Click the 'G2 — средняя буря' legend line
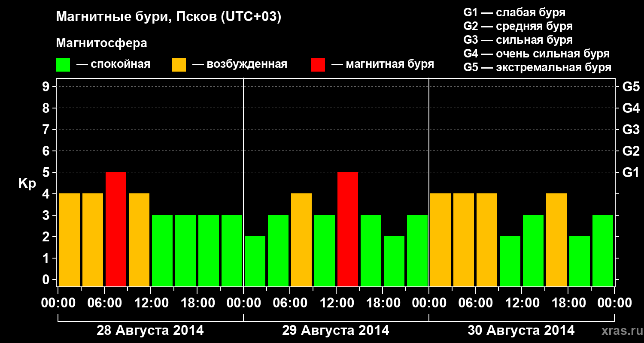 pyautogui.click(x=518, y=26)
